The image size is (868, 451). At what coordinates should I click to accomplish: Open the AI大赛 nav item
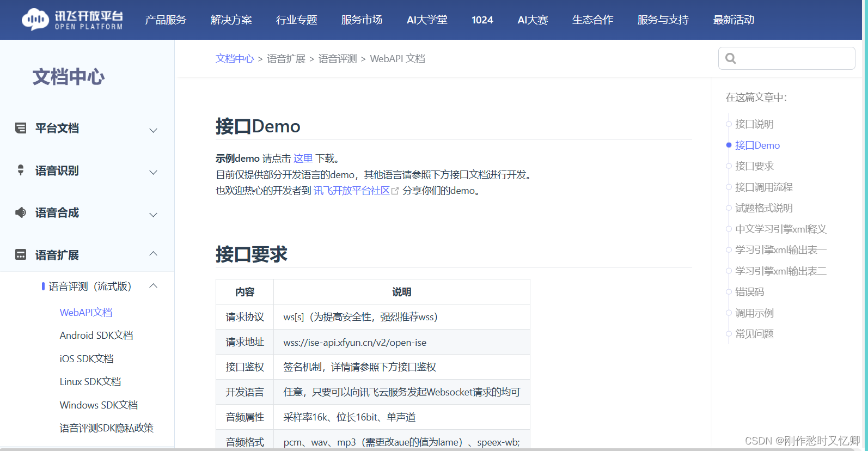click(533, 20)
